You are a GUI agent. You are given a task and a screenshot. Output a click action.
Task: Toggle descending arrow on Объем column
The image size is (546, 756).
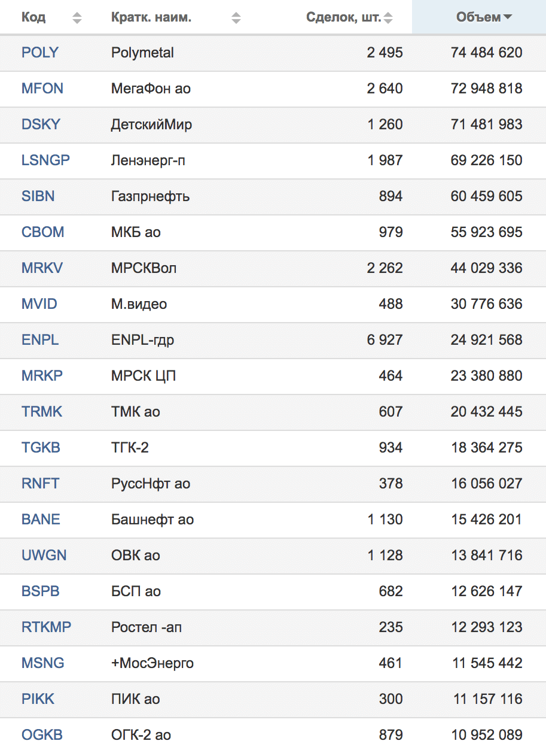point(508,17)
